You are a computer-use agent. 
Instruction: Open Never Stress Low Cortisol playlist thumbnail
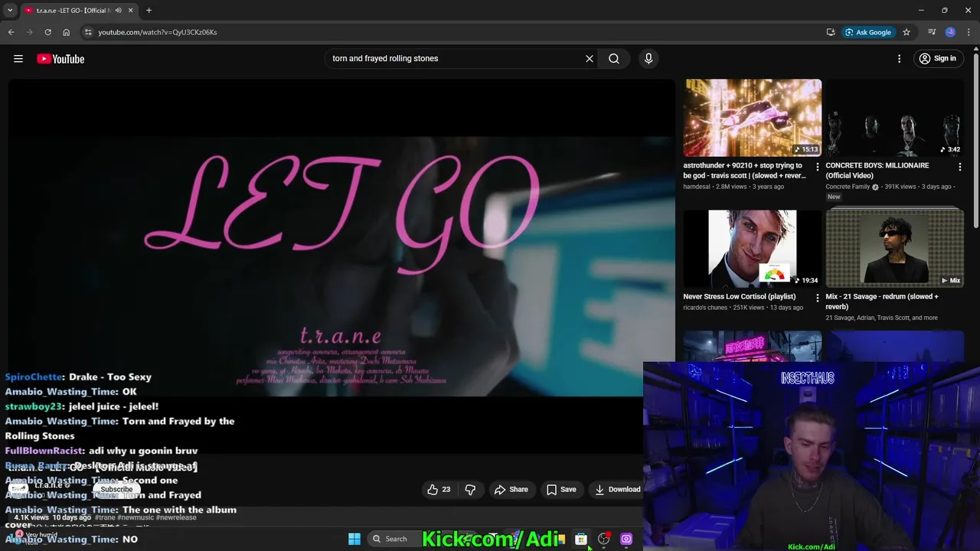pyautogui.click(x=753, y=249)
